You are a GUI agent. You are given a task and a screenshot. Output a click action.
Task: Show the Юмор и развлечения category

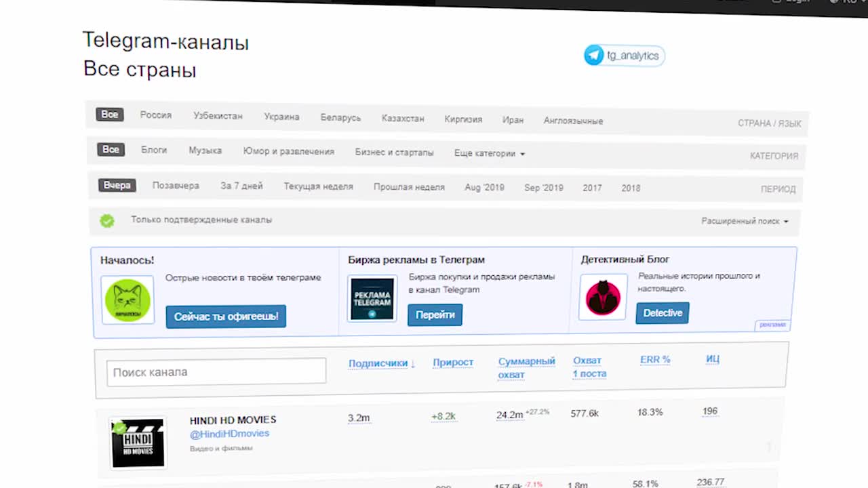tap(289, 151)
